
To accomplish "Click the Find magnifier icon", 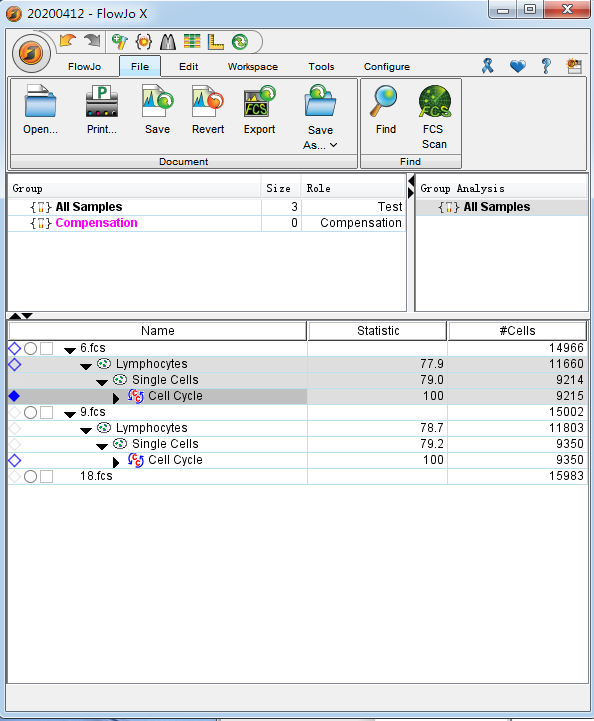I will (x=384, y=101).
